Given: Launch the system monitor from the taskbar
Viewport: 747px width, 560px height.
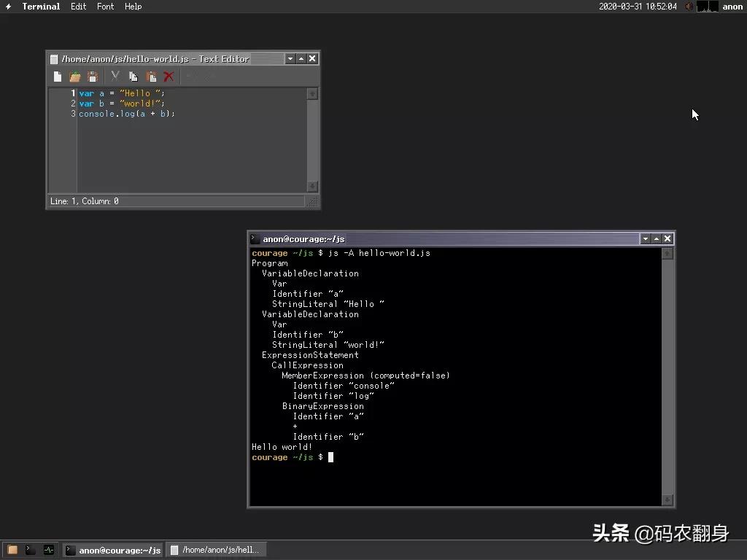Looking at the screenshot, I should pos(48,549).
